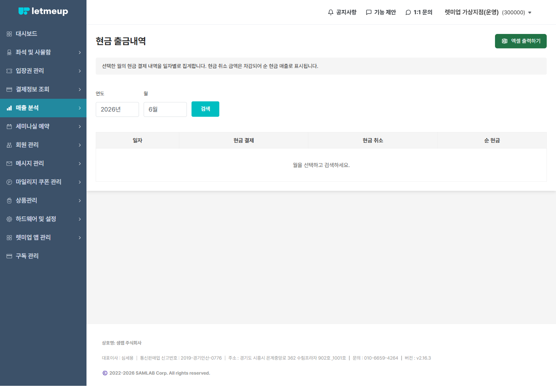This screenshot has height=392, width=556.
Task: Open the 연도 2026년 dropdown
Action: 117,110
